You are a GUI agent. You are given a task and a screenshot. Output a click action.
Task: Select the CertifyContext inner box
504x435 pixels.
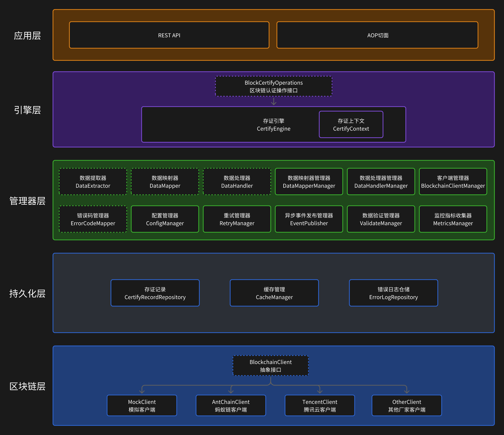coord(351,124)
